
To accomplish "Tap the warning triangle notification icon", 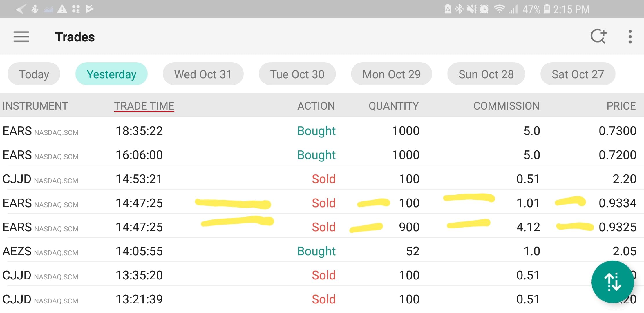I will coord(62,9).
